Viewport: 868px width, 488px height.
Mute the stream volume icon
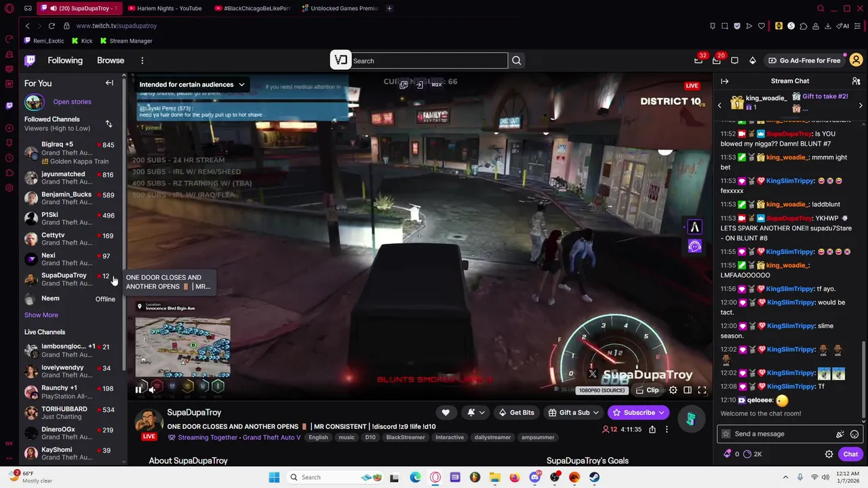(x=153, y=389)
